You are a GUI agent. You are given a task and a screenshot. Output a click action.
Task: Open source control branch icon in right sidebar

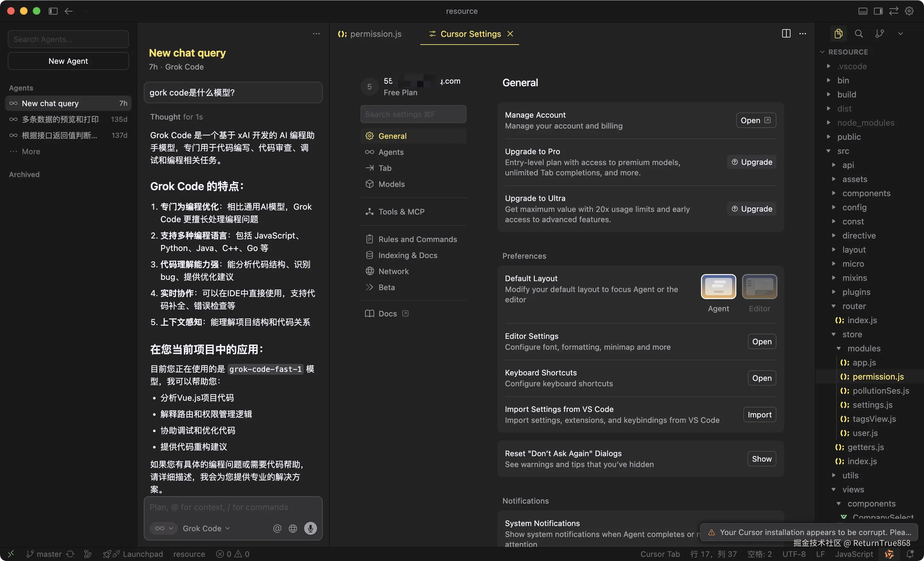click(879, 34)
